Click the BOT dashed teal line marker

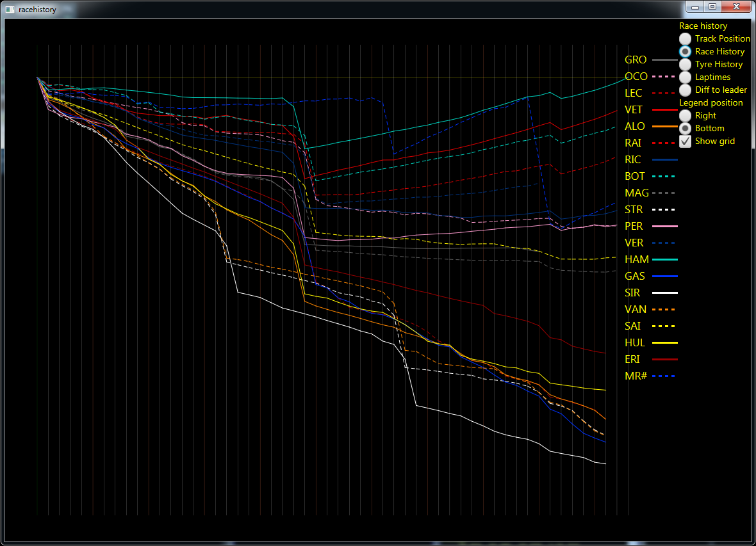click(664, 176)
